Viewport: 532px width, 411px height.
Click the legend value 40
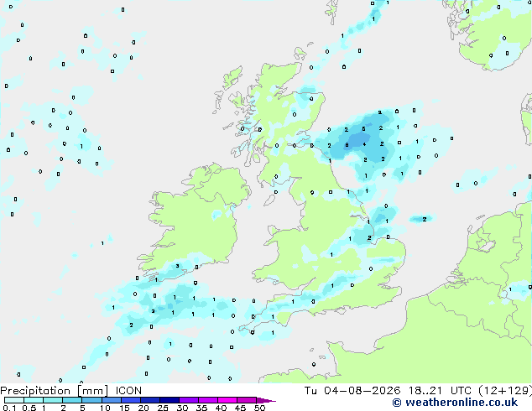point(221,408)
